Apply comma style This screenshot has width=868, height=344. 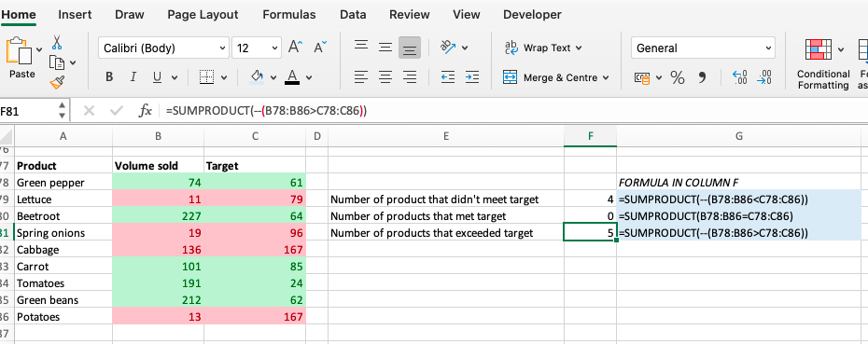click(x=702, y=78)
